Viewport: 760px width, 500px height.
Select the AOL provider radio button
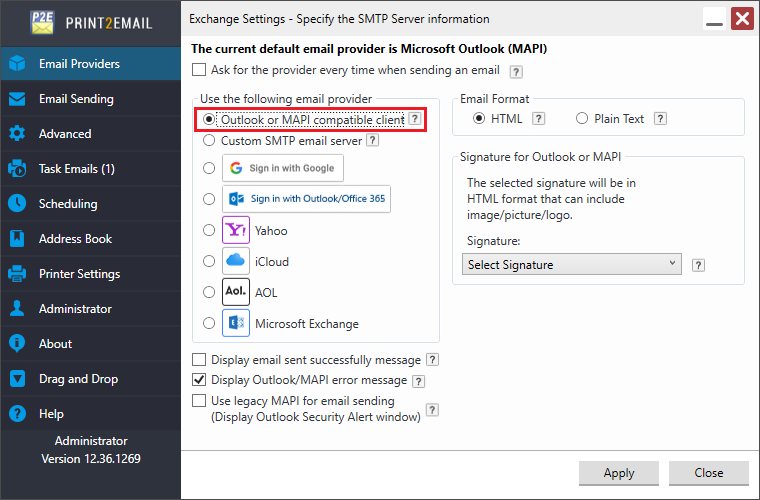tap(209, 292)
